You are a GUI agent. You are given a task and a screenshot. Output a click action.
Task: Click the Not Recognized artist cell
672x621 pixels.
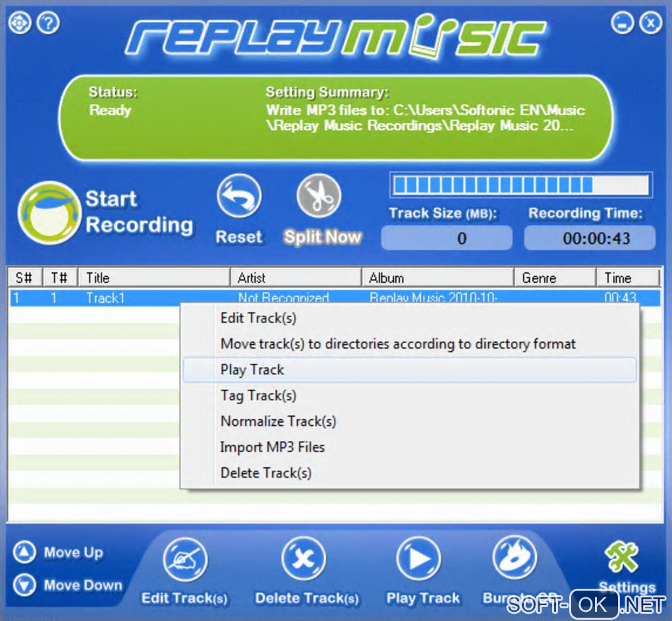click(284, 297)
